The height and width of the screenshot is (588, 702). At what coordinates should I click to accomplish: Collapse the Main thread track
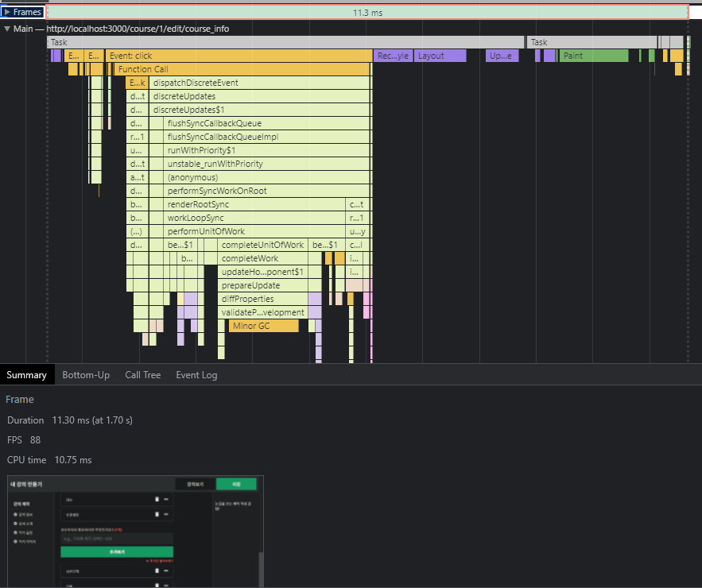(6, 29)
